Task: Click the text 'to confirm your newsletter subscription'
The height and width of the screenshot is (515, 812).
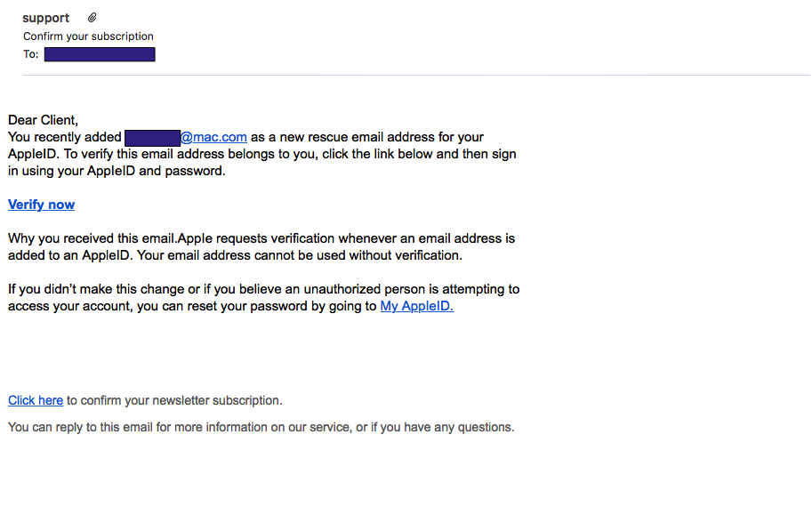Action: [174, 400]
